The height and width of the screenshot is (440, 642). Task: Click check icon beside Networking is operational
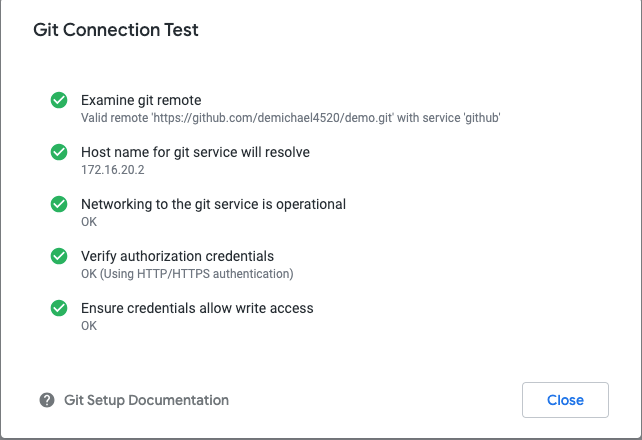(x=59, y=204)
